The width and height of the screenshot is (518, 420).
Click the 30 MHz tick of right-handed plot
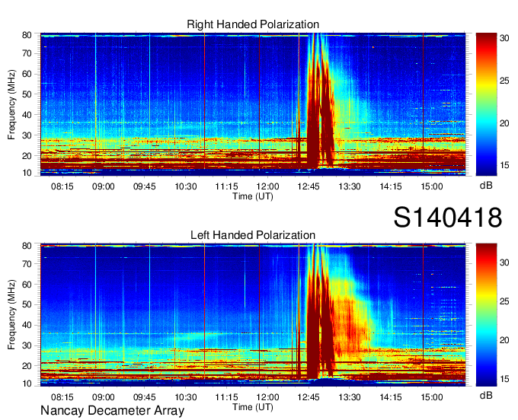[x=27, y=135]
